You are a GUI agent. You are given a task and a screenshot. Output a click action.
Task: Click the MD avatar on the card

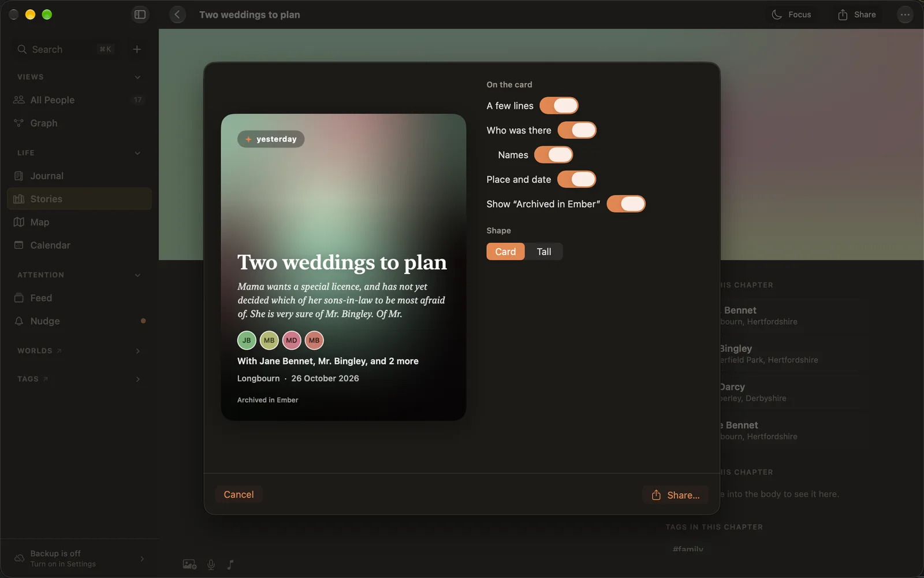tap(292, 340)
